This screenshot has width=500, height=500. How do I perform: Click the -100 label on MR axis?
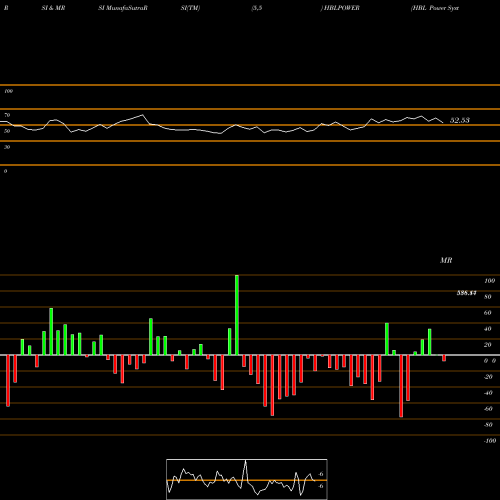490,441
